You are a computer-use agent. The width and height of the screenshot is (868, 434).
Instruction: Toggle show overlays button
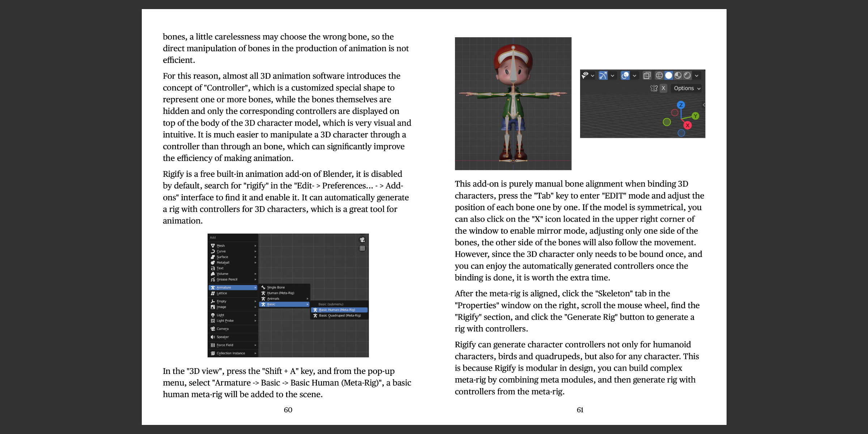tap(625, 75)
